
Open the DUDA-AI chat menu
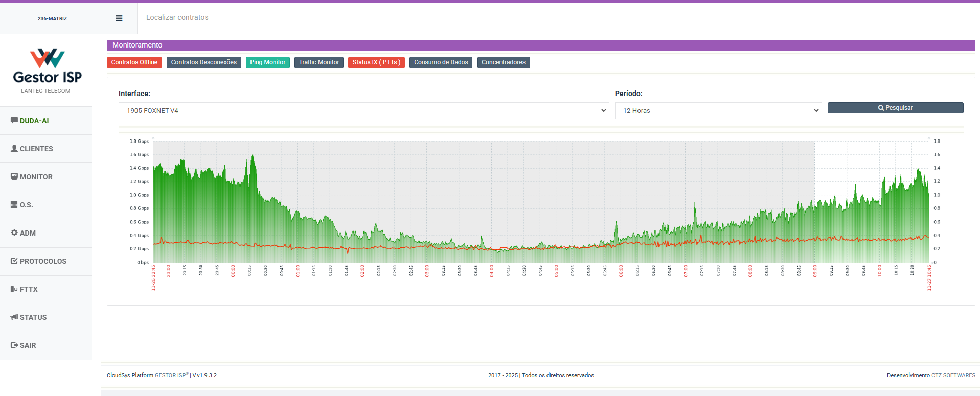click(x=34, y=121)
